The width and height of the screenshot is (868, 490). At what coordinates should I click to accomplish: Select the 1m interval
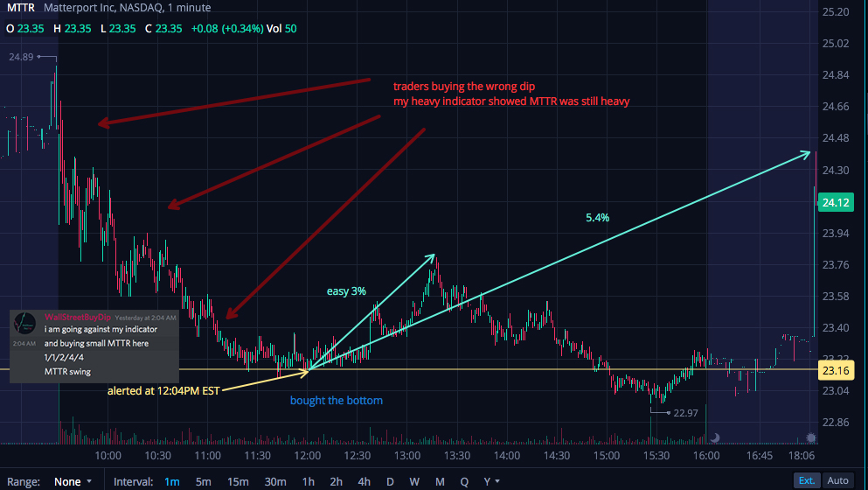[x=171, y=481]
